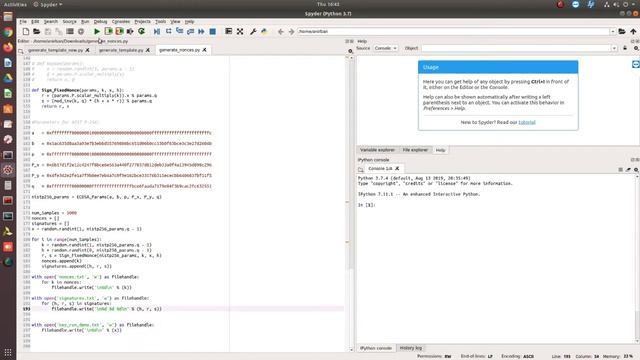Show applications grid in Ubuntu dock
Image resolution: width=640 pixels, height=360 pixels.
point(8,352)
